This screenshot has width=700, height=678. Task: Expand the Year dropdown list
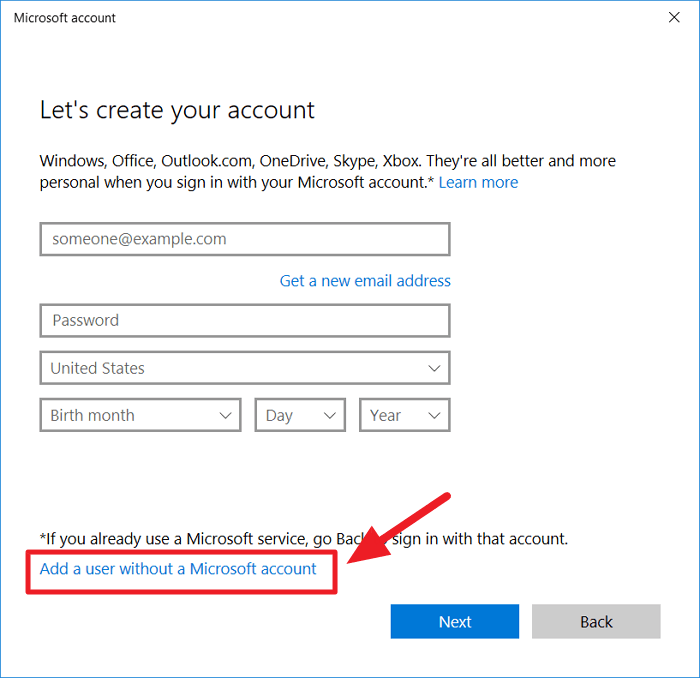point(405,416)
